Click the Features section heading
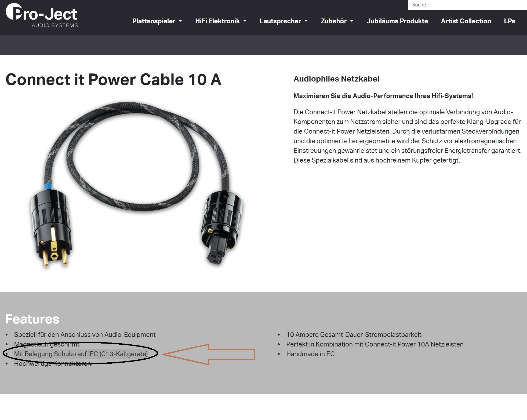 (x=32, y=319)
